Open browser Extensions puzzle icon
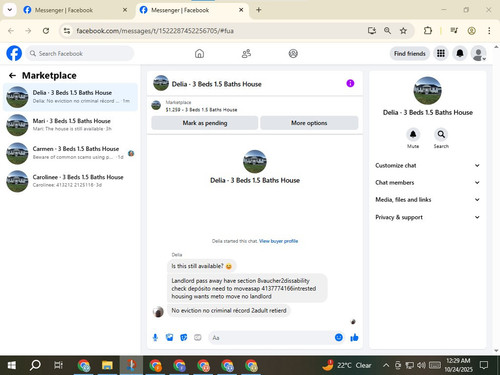Image resolution: width=500 pixels, height=375 pixels. coord(428,31)
